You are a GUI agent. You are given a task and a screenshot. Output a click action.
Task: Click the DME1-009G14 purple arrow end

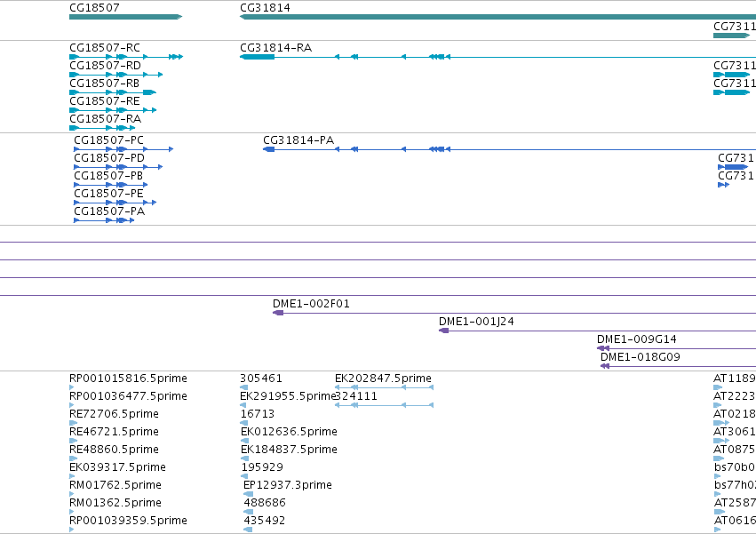pos(602,348)
